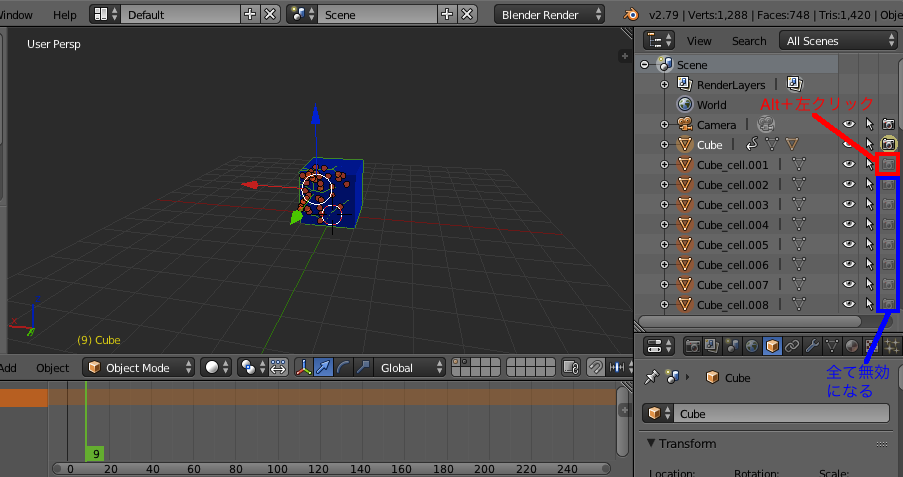Hide Camera with its eye icon

point(849,124)
